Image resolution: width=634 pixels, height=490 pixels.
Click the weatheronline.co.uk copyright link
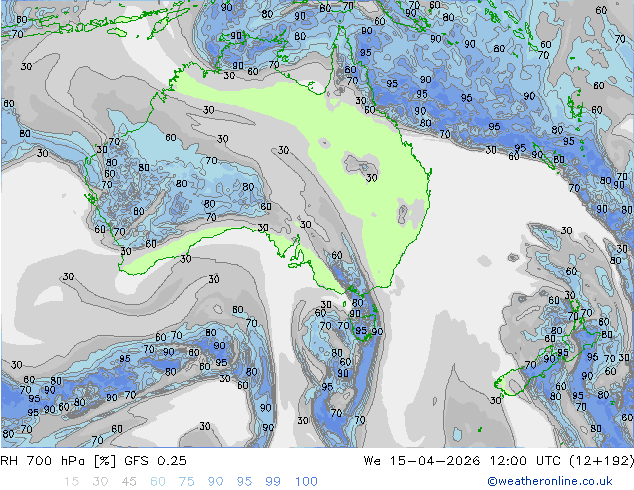pos(550,481)
